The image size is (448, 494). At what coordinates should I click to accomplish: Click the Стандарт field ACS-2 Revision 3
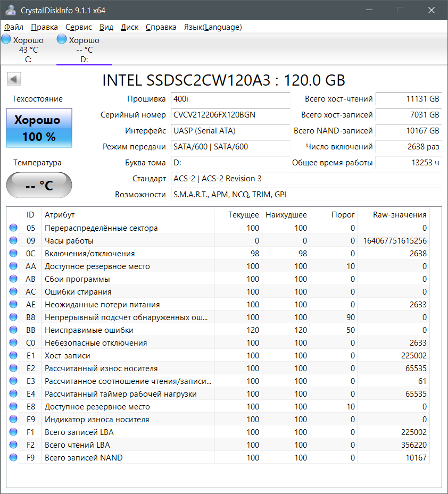coord(306,178)
